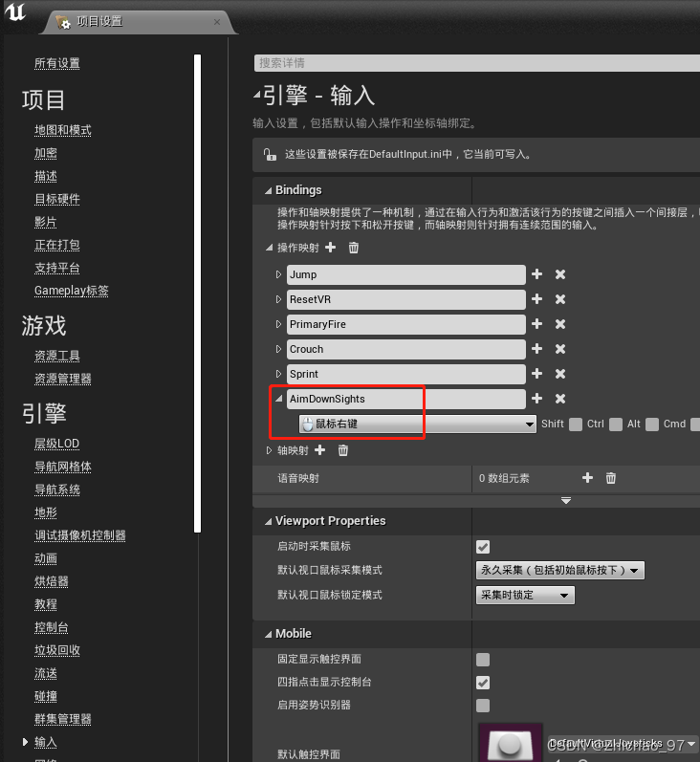This screenshot has width=700, height=762.
Task: Open 资源管理器 settings
Action: click(63, 379)
